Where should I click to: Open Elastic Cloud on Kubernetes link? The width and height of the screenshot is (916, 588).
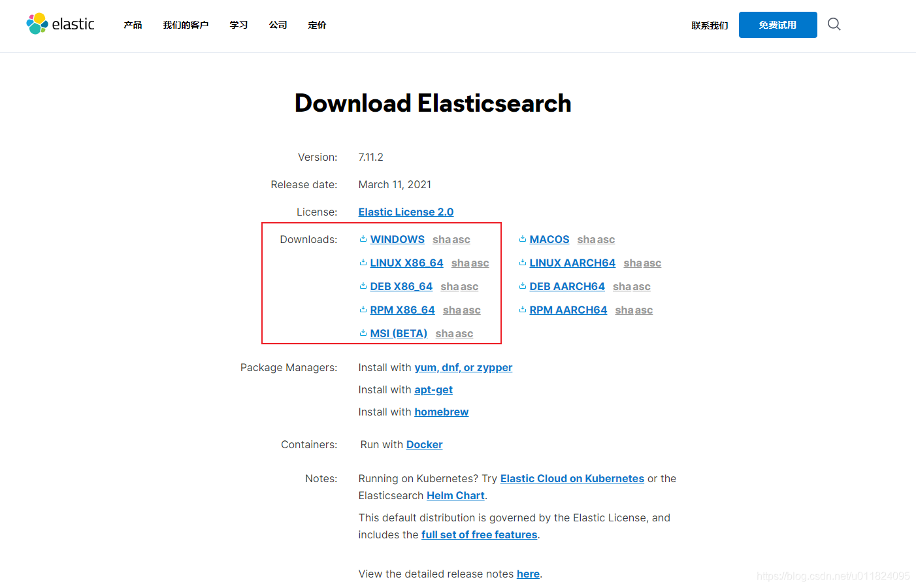pyautogui.click(x=572, y=478)
